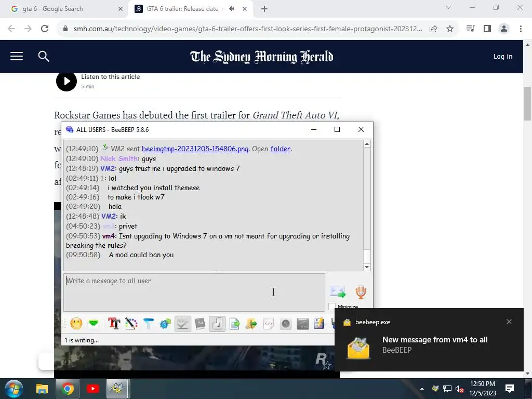This screenshot has height=399, width=532.
Task: Toggle spell checking (Abc checkmark icon)
Action: [x=182, y=324]
